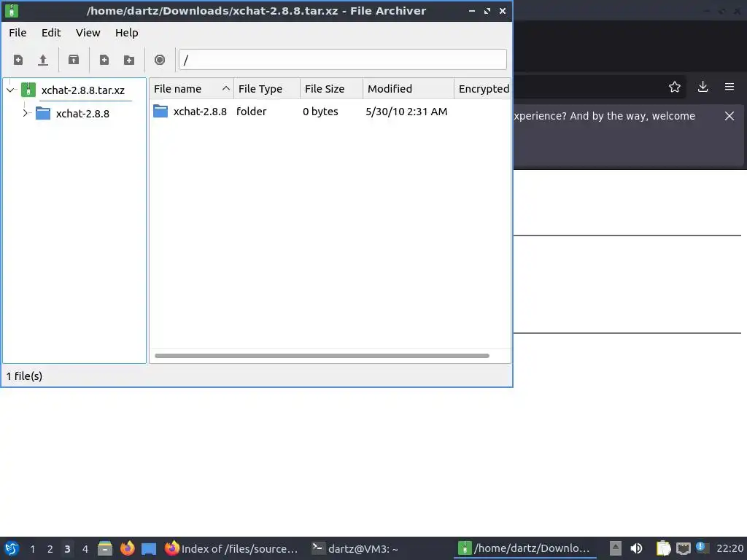Open the clipboard manager tray icon
Image resolution: width=747 pixels, height=560 pixels.
(x=663, y=548)
